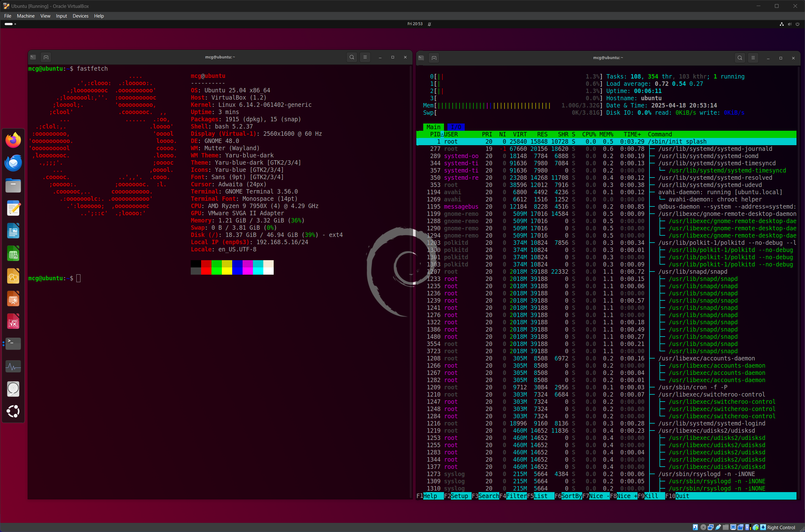
Task: Switch to htop I/O tab
Action: pyautogui.click(x=456, y=127)
